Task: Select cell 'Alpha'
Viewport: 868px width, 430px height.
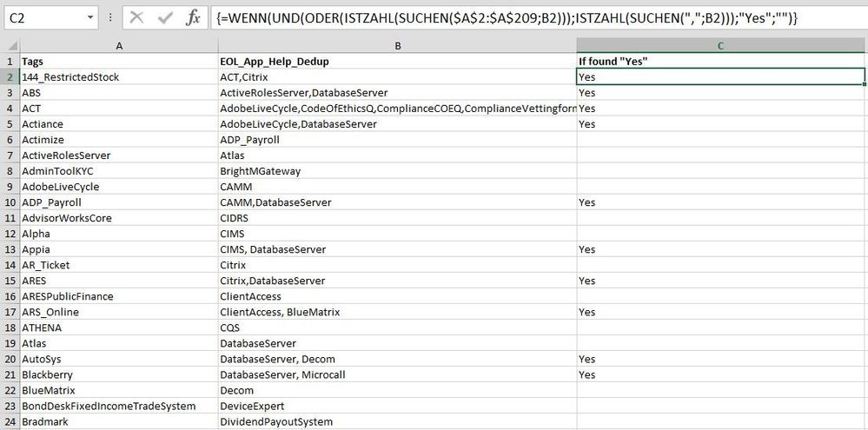Action: click(x=119, y=234)
